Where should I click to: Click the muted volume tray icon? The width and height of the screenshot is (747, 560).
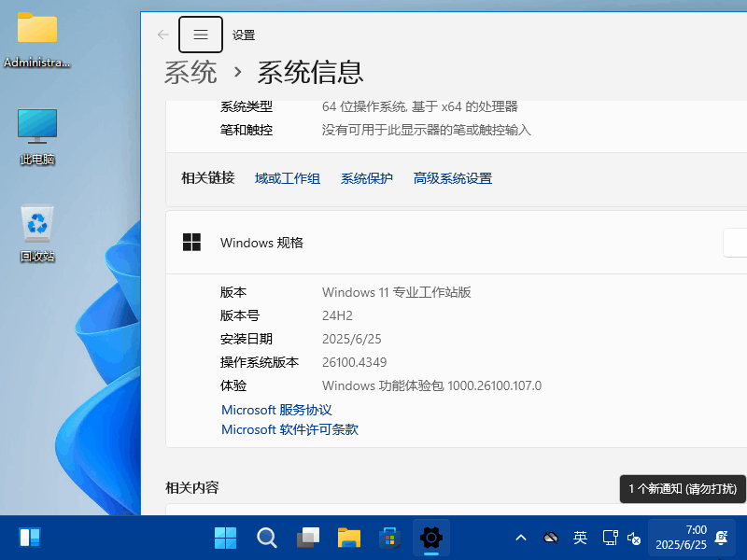click(x=634, y=539)
